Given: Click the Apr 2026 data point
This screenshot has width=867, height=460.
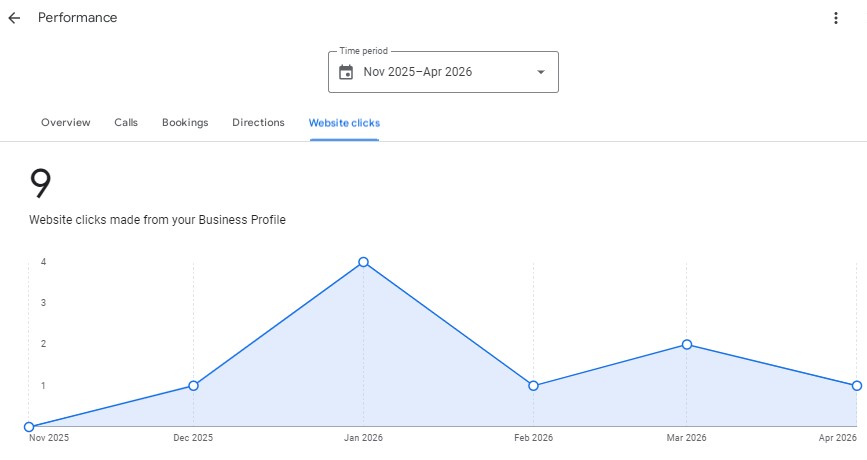Looking at the screenshot, I should pos(857,385).
